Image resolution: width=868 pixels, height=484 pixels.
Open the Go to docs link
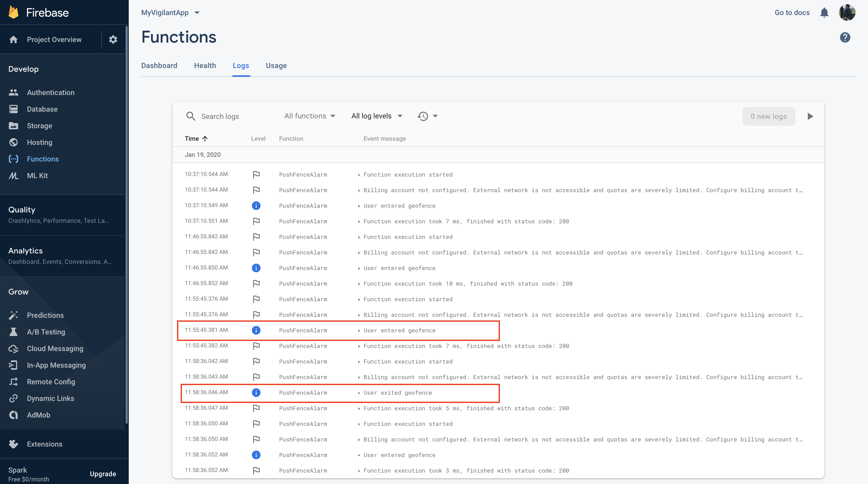[x=792, y=12]
